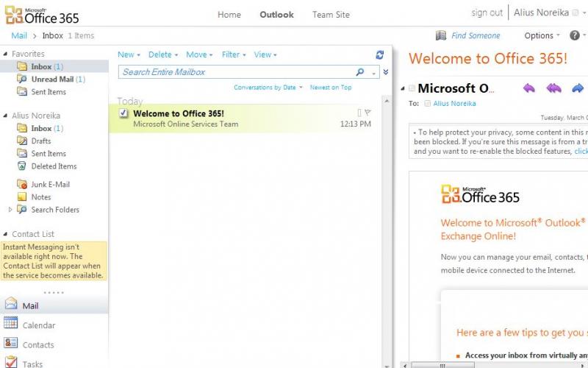Click the Find Someone link
The image size is (588, 368).
(x=476, y=35)
